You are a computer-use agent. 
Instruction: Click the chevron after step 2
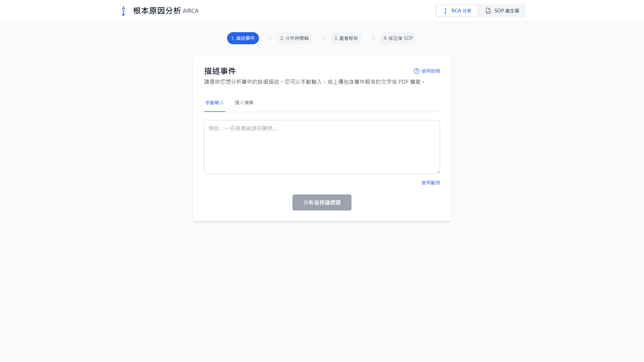pos(324,38)
